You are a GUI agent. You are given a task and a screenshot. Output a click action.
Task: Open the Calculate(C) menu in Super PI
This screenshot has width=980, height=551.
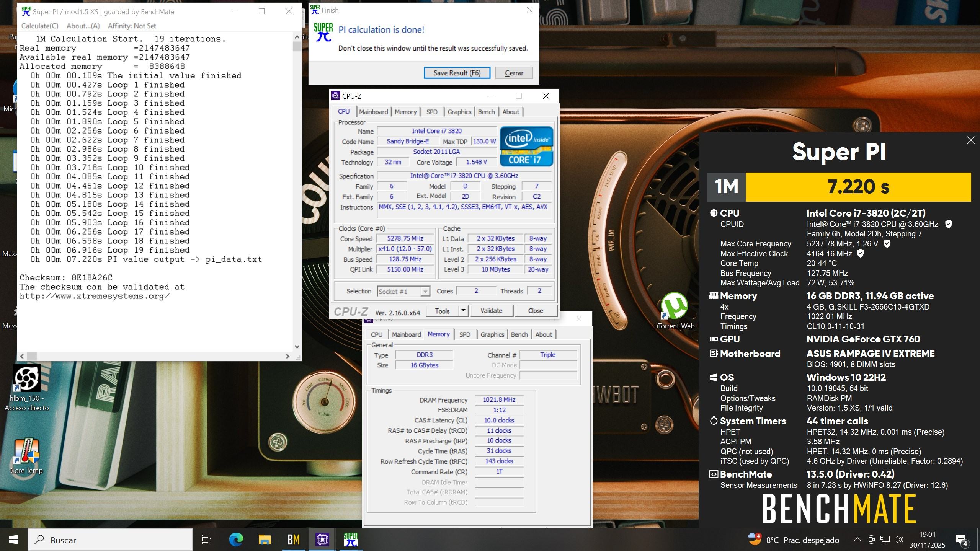point(40,26)
